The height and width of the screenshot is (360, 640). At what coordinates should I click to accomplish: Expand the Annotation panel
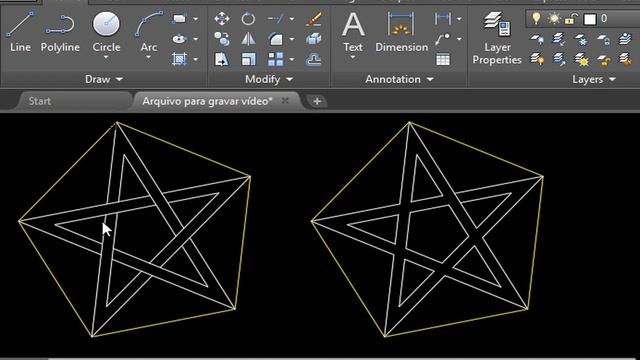pyautogui.click(x=399, y=79)
